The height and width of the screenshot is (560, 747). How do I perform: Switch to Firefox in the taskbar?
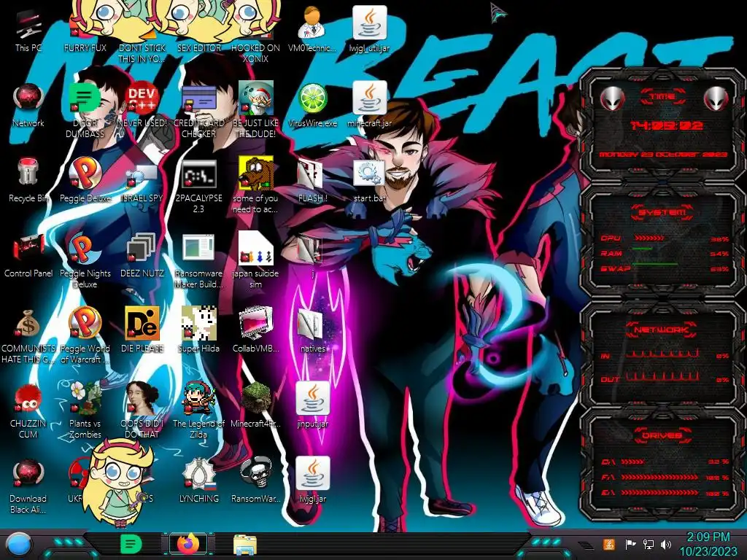coord(188,544)
